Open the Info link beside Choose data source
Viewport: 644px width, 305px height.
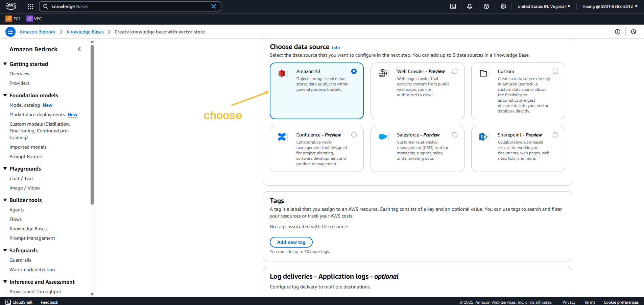click(x=336, y=48)
